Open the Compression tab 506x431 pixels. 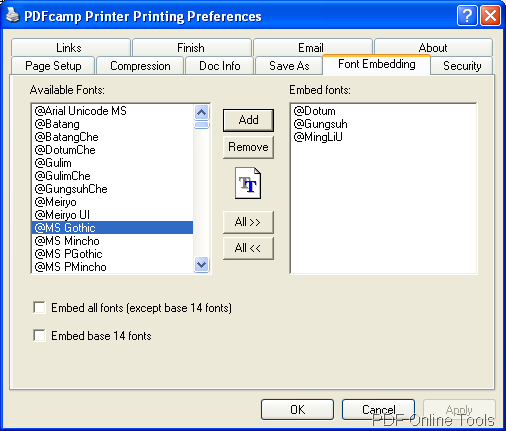click(140, 66)
